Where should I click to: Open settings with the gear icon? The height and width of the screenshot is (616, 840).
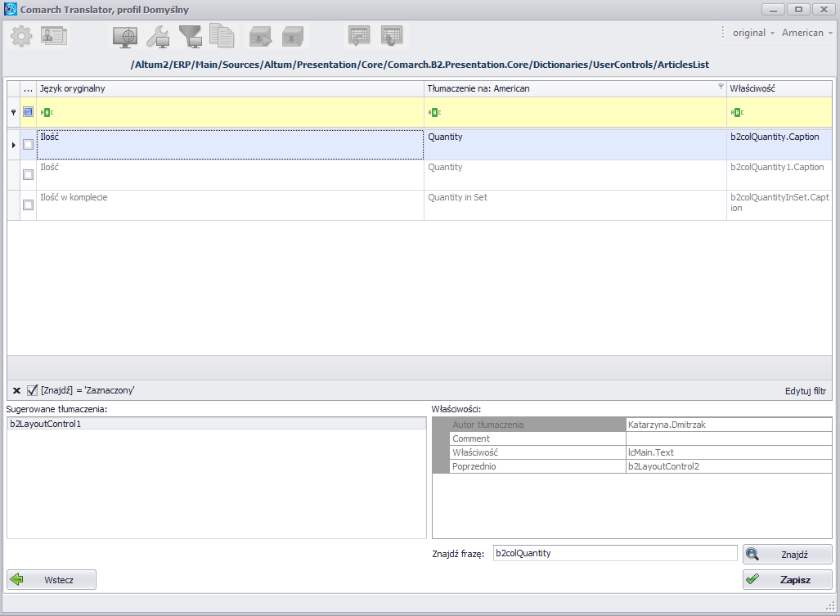21,36
